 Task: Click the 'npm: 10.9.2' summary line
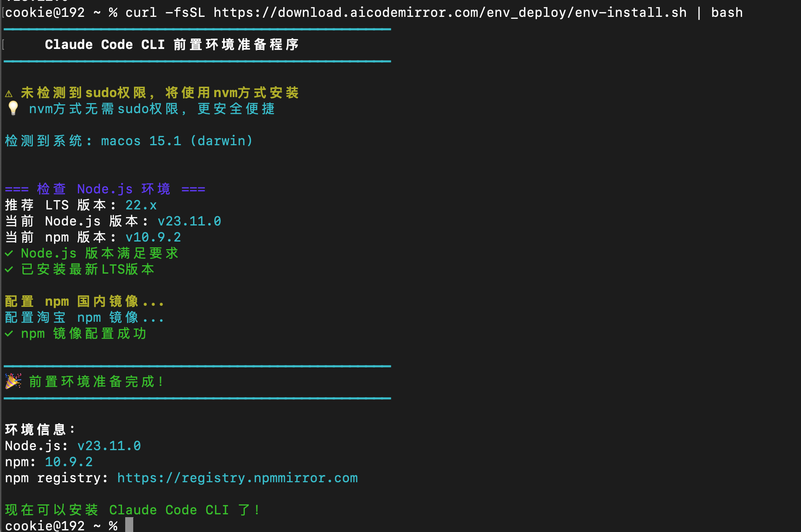click(49, 462)
